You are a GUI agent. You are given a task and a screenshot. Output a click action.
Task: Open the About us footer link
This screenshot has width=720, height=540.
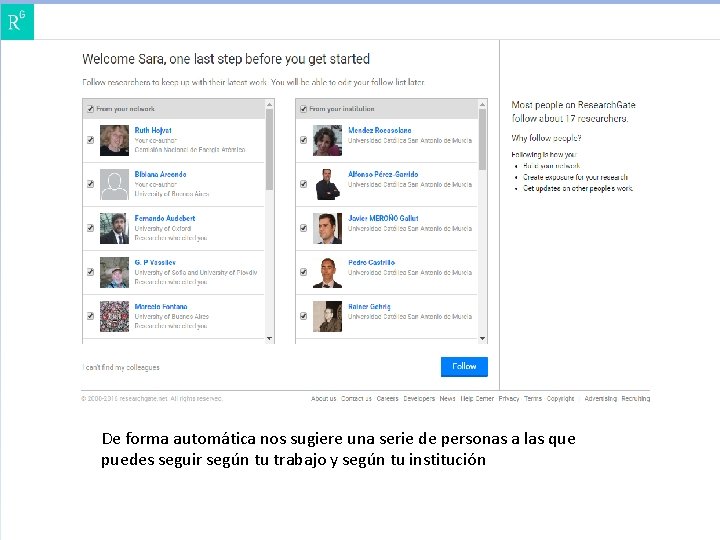324,399
